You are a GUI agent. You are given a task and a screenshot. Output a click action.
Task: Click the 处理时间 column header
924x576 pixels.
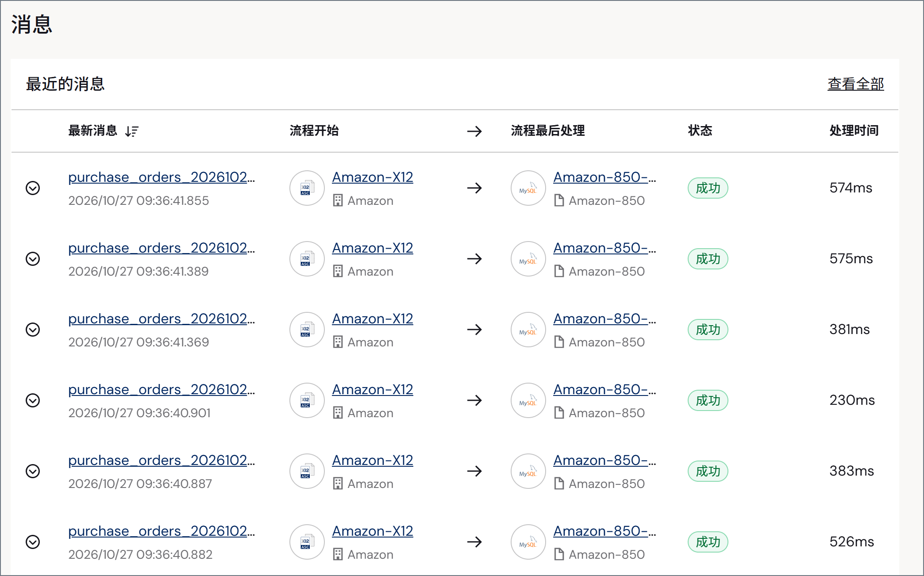coord(854,131)
